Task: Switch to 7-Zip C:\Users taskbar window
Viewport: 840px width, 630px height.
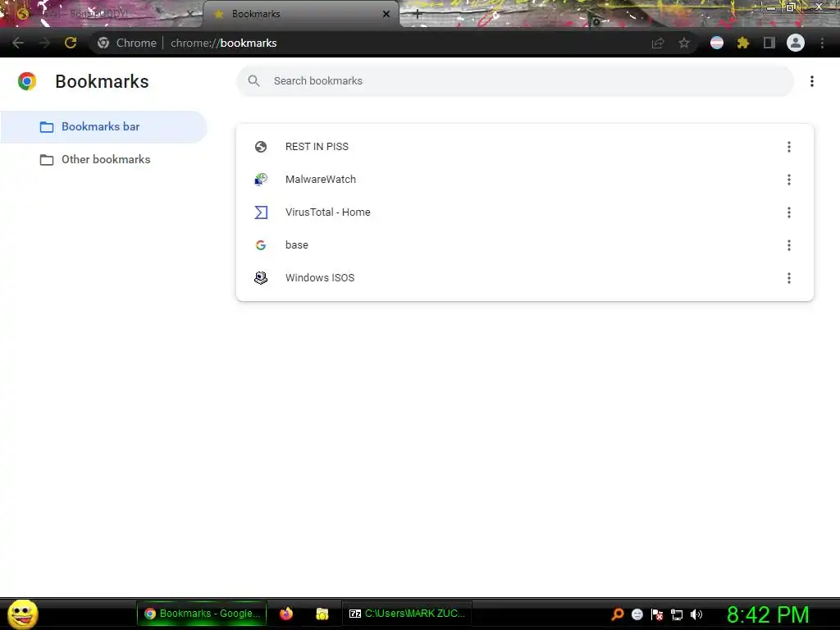Action: click(x=407, y=614)
